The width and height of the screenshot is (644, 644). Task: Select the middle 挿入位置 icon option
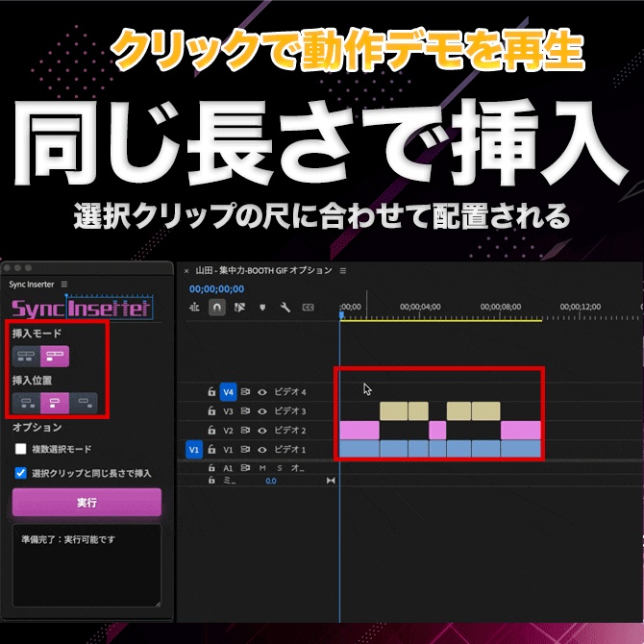(55, 403)
